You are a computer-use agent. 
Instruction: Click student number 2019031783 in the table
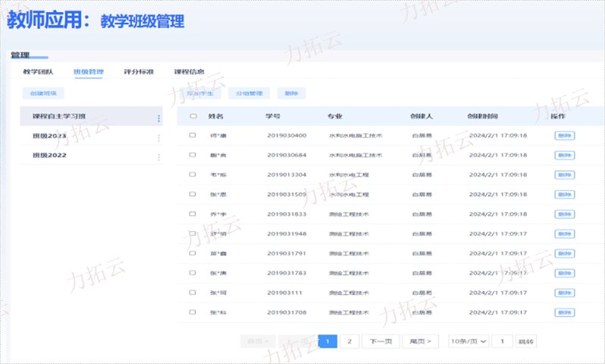point(287,273)
